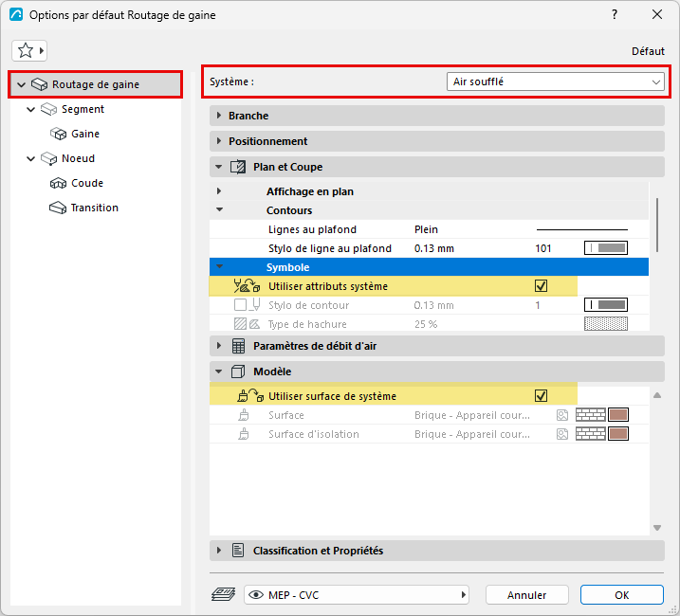The image size is (680, 616).
Task: Click the calculator icon of Paramètres de débit d'air
Action: [x=238, y=346]
